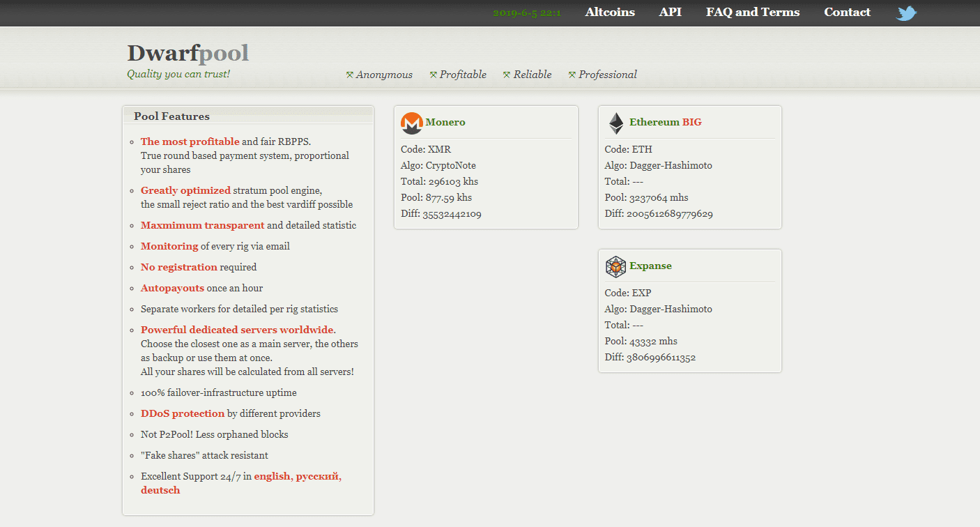Click the 'Professional' tagline text

click(608, 75)
